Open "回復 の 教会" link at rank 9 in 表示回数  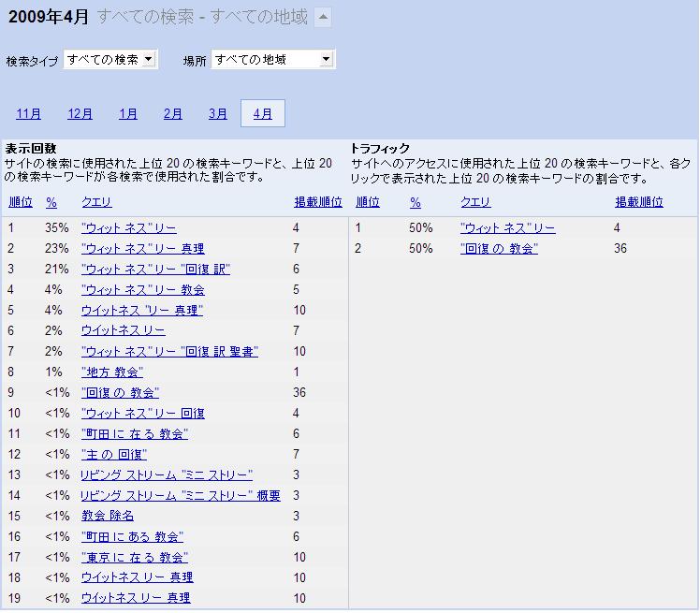coord(120,393)
